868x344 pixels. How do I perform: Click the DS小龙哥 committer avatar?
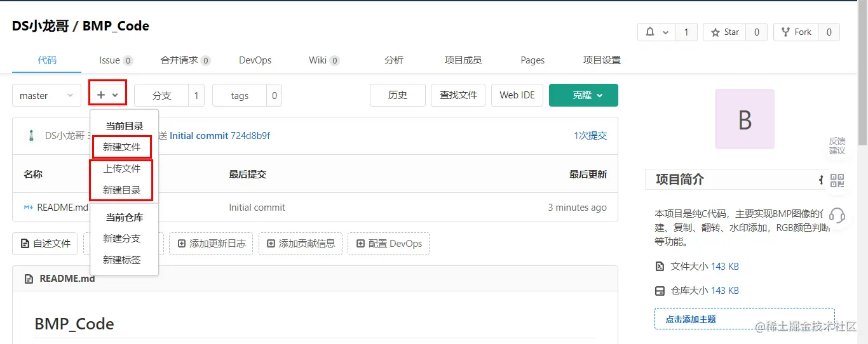point(31,136)
